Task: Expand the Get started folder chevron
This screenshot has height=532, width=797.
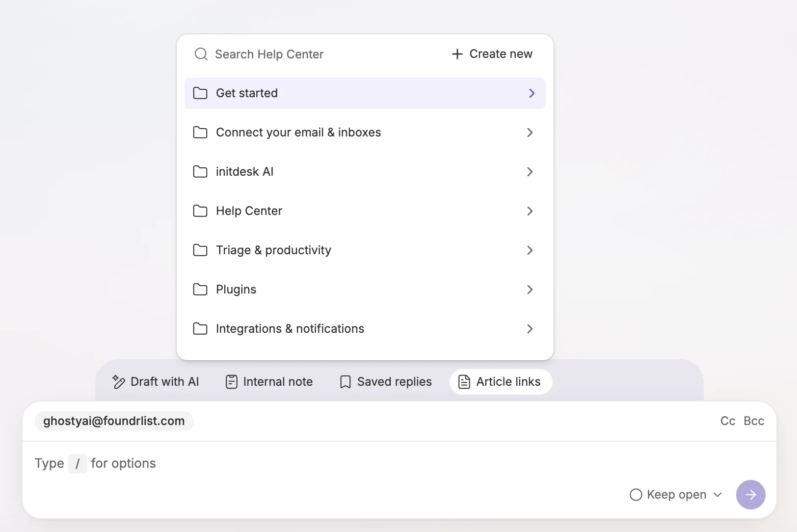Action: click(532, 93)
